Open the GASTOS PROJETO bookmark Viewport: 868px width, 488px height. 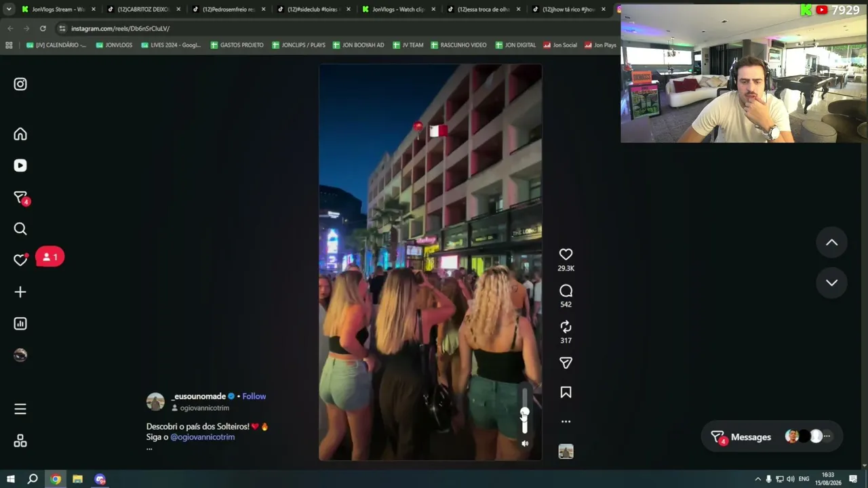click(237, 45)
